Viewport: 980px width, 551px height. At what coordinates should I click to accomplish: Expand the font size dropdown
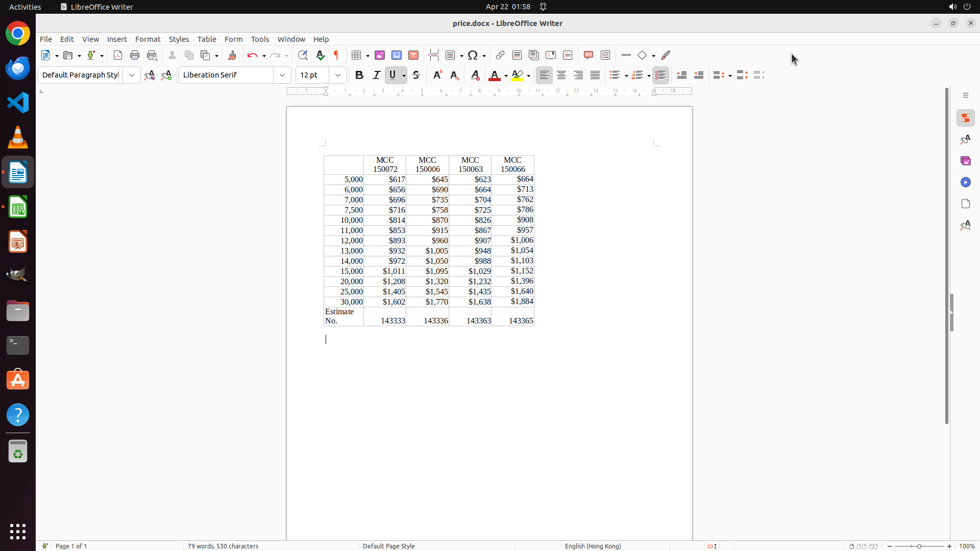pos(338,75)
